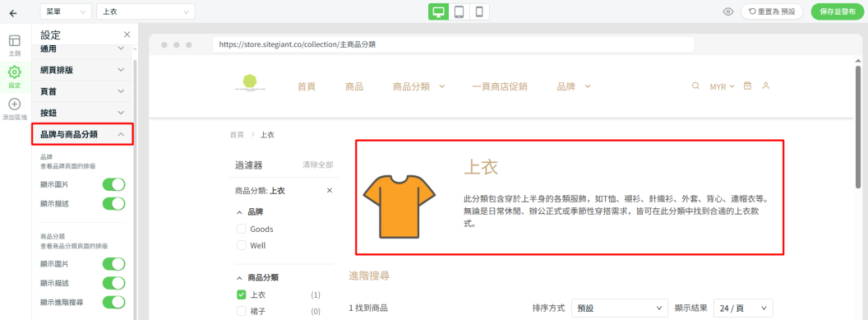Expand the 頁首 settings section

pos(82,91)
